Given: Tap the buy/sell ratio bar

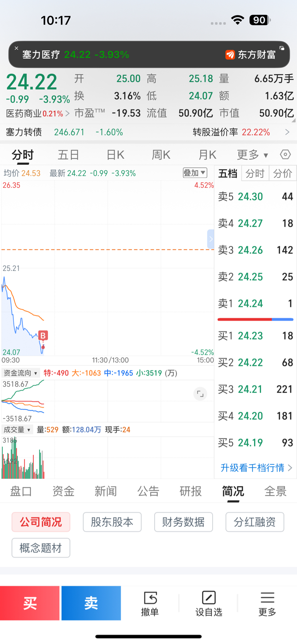Looking at the screenshot, I should [x=256, y=319].
